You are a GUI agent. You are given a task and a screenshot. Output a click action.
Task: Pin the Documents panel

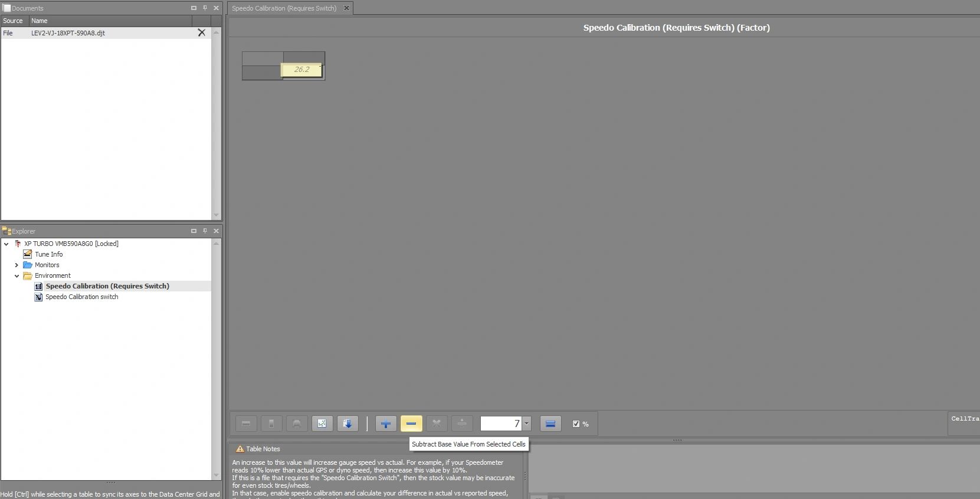205,8
